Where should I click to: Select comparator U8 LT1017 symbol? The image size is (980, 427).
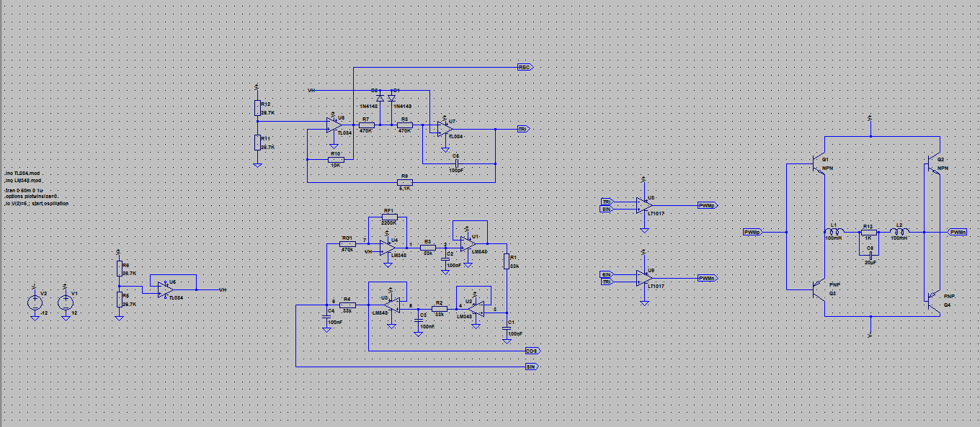pos(643,206)
